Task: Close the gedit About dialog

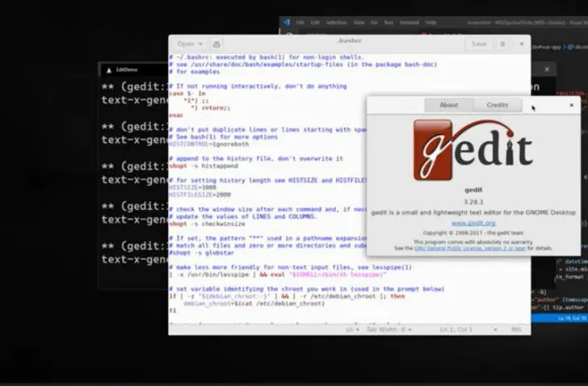Action: coord(572,105)
